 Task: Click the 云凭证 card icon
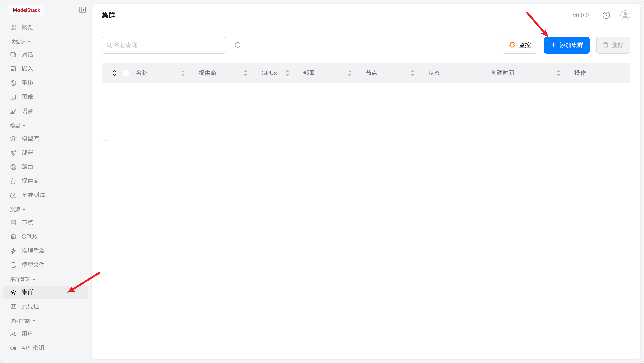(x=13, y=307)
